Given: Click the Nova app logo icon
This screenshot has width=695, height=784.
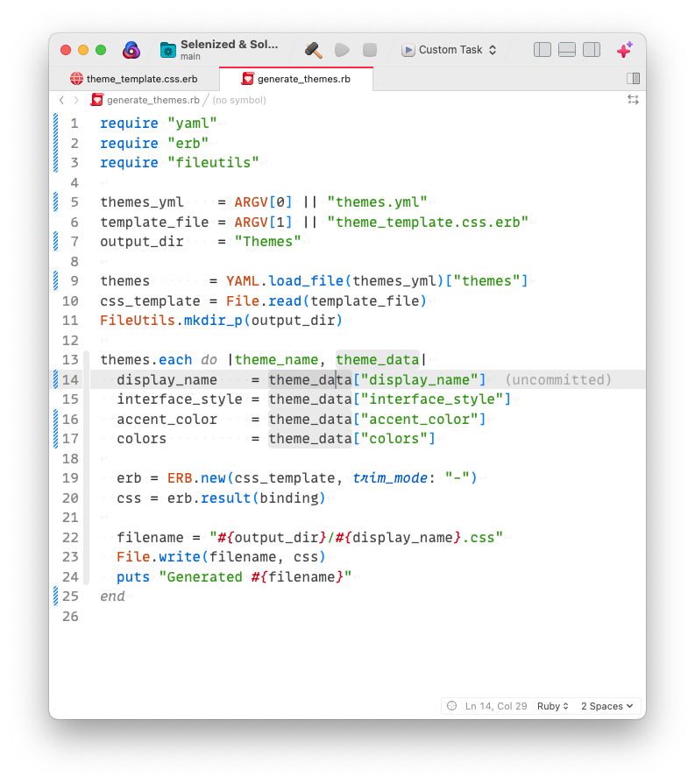Looking at the screenshot, I should [131, 50].
